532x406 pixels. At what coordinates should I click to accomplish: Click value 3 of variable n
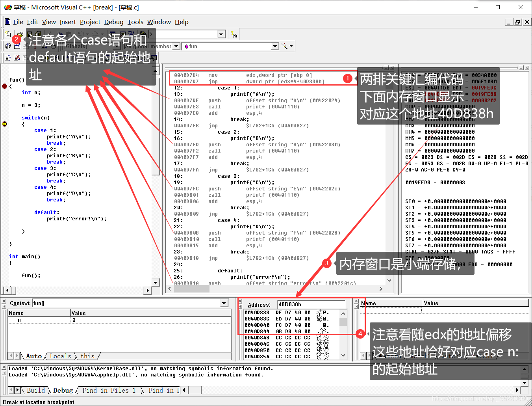[74, 320]
